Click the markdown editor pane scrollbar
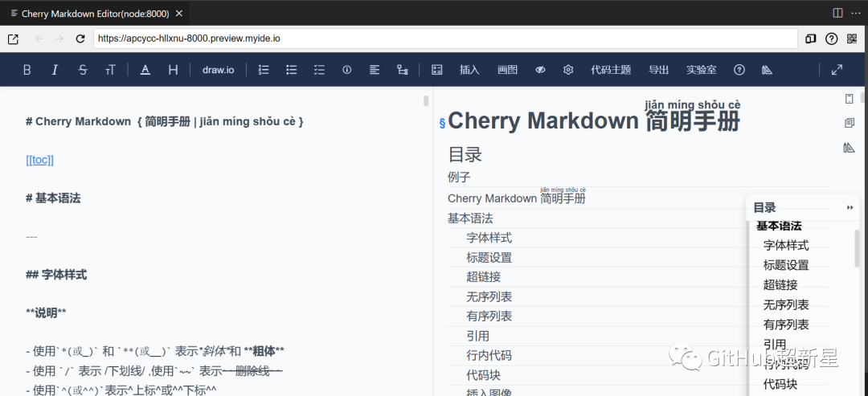The height and width of the screenshot is (396, 868). coord(426,100)
